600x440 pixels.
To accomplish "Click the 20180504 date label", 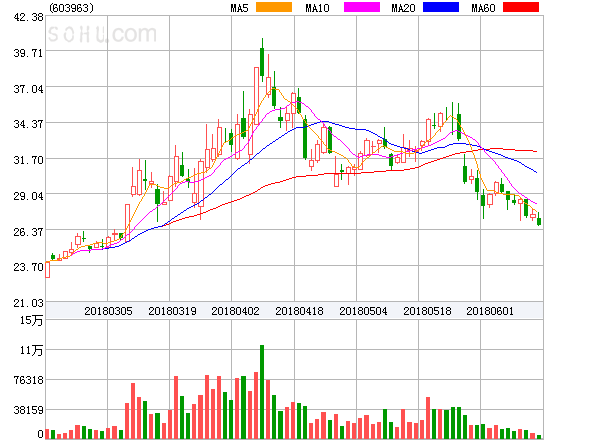I will [x=363, y=311].
